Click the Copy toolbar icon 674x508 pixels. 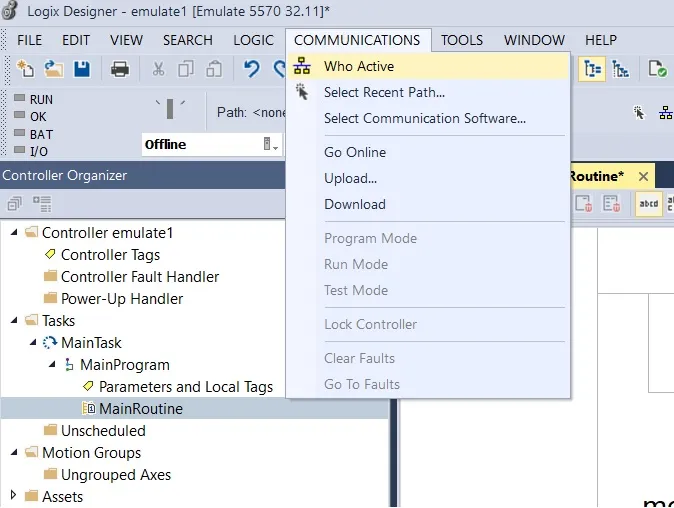[186, 69]
